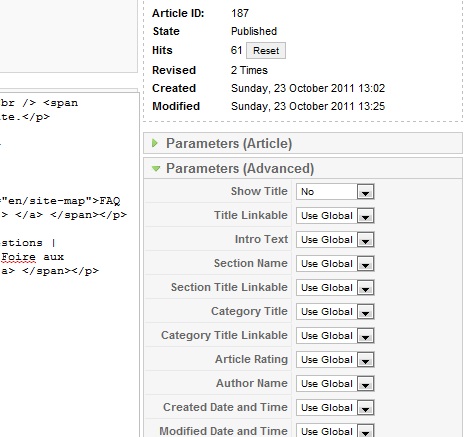Collapse the Parameters (Advanced) panel
Image resolution: width=468 pixels, height=437 pixels.
pos(303,168)
